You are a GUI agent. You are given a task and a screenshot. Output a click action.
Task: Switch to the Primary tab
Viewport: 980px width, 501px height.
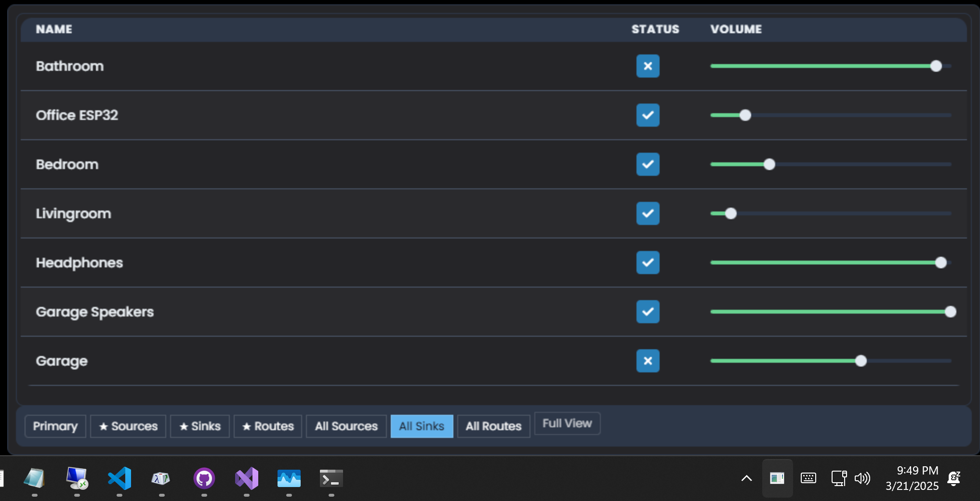55,426
